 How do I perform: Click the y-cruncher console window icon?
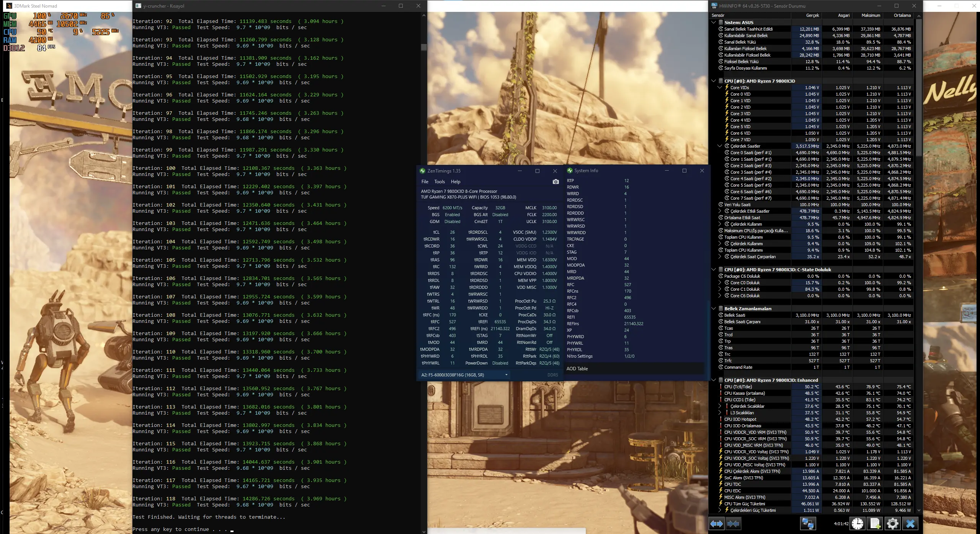138,6
